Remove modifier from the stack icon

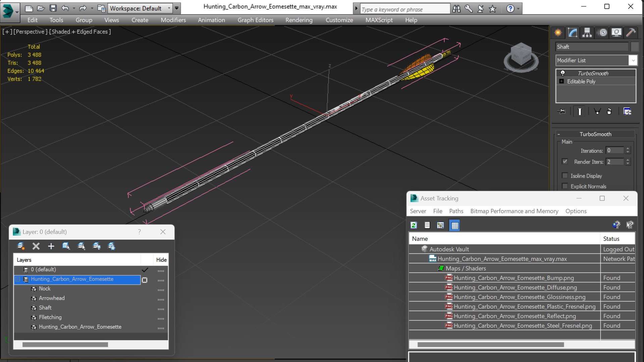609,111
